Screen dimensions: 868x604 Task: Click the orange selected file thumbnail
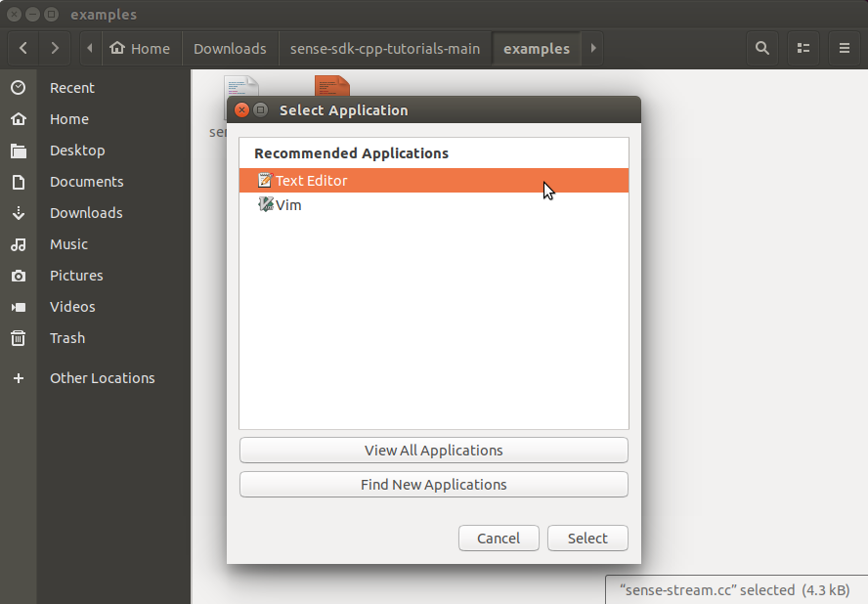click(332, 85)
